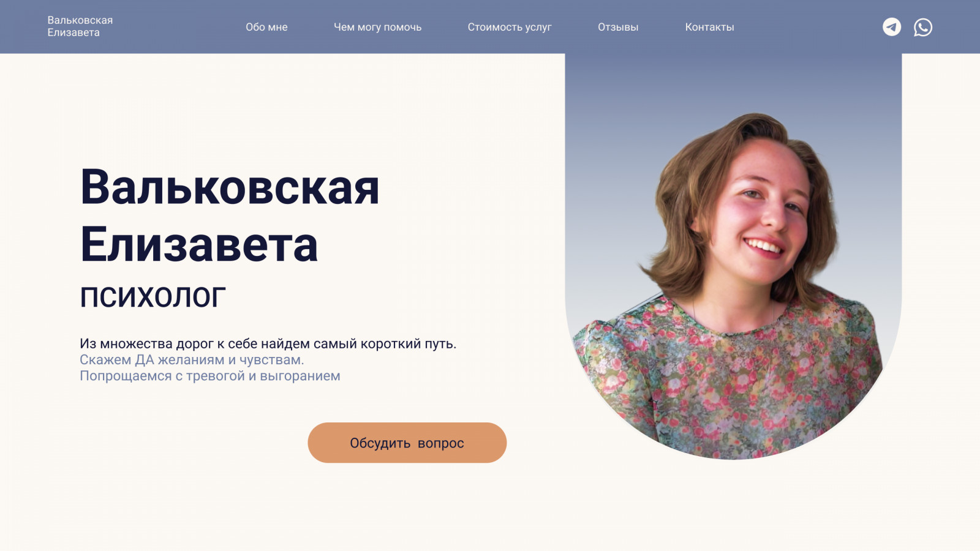The image size is (980, 551).
Task: Open the WhatsApp contact icon
Action: (x=923, y=27)
